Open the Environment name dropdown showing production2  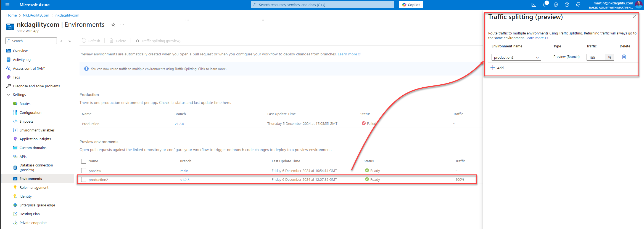pyautogui.click(x=516, y=57)
